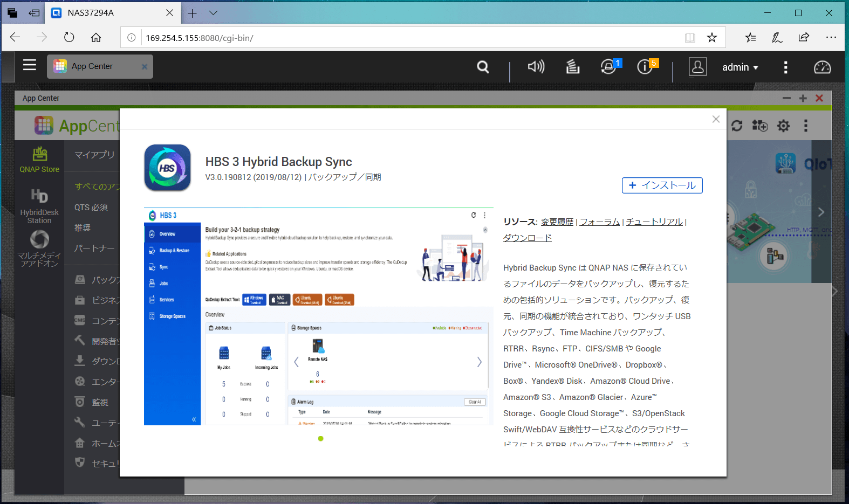Open the ダウンロード download link

pos(528,238)
